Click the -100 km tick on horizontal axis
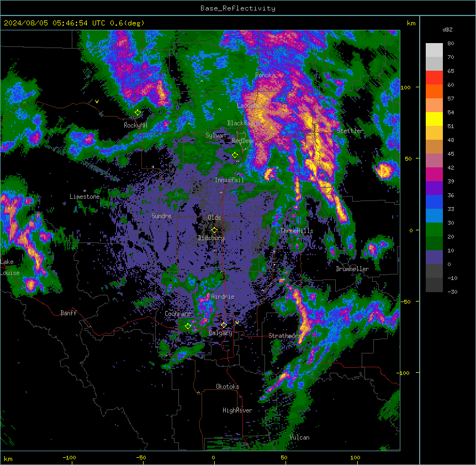The image size is (476, 465). click(x=69, y=457)
